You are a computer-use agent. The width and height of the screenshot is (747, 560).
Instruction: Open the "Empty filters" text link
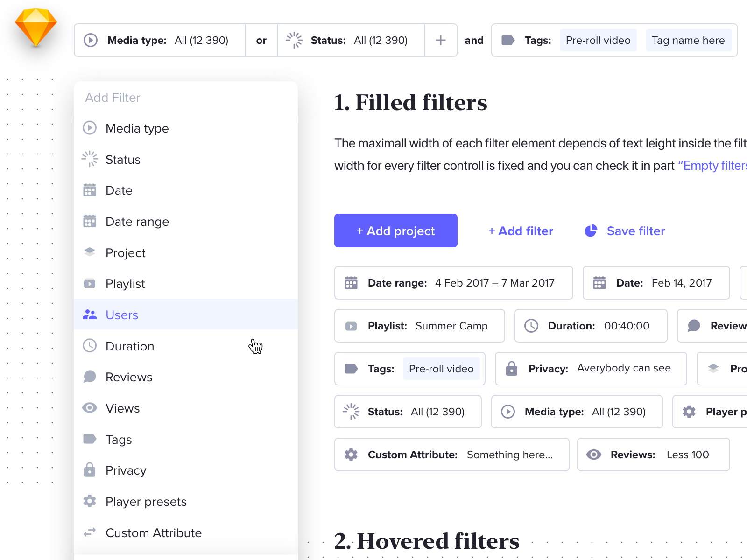[713, 166]
